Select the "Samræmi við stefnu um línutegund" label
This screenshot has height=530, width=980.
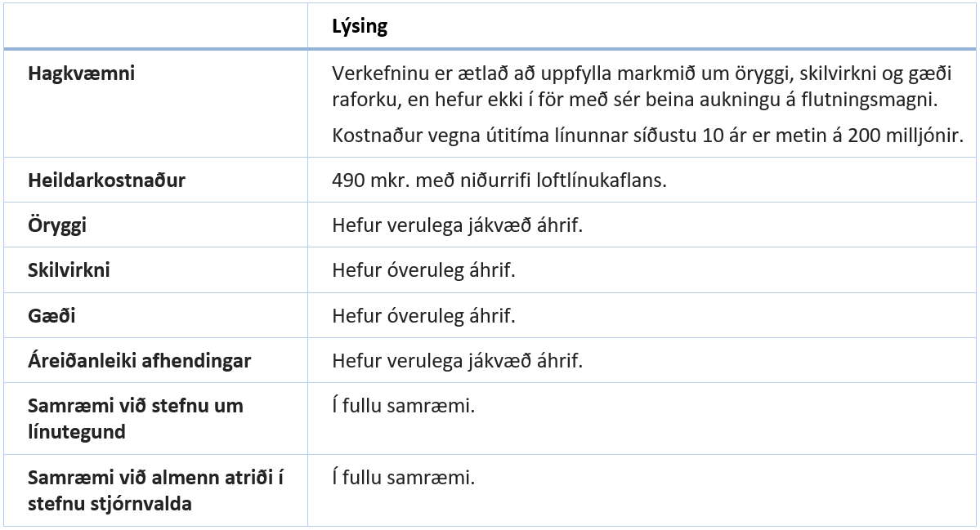[135, 418]
